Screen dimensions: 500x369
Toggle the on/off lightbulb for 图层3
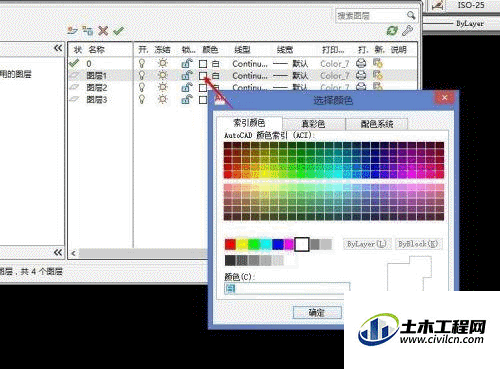(142, 99)
